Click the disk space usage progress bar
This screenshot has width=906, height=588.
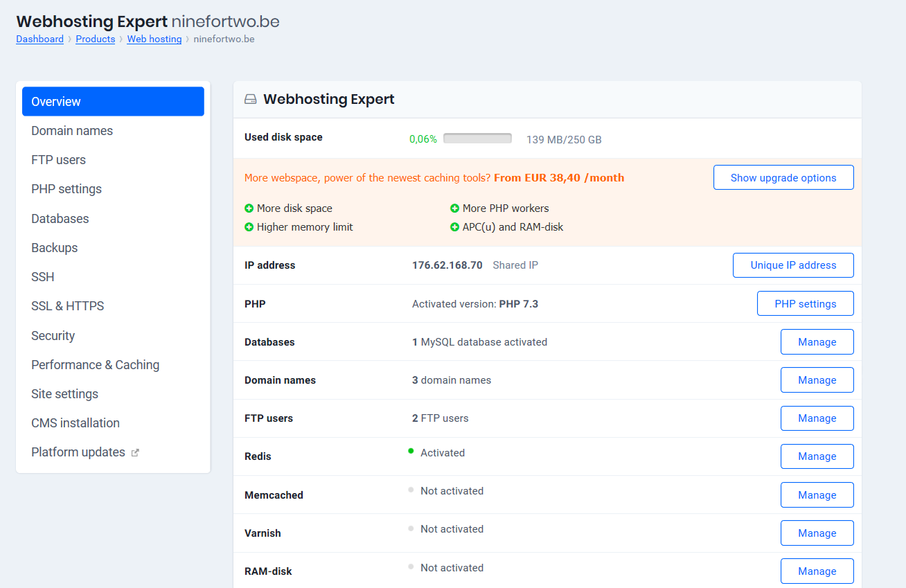[477, 137]
